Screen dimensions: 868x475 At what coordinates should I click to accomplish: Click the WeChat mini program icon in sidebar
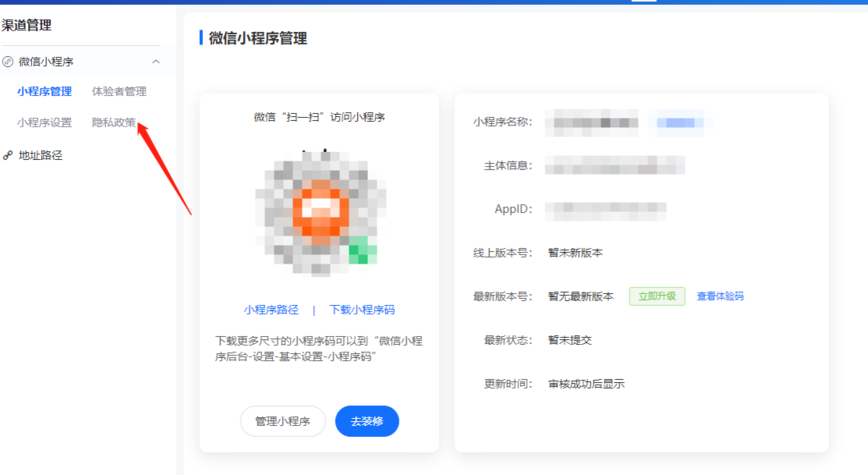pos(8,62)
